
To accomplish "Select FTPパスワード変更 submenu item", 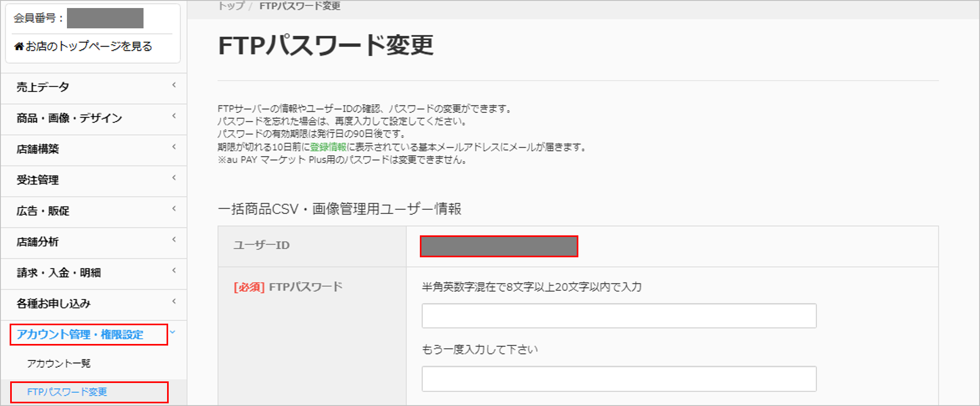I will [67, 392].
